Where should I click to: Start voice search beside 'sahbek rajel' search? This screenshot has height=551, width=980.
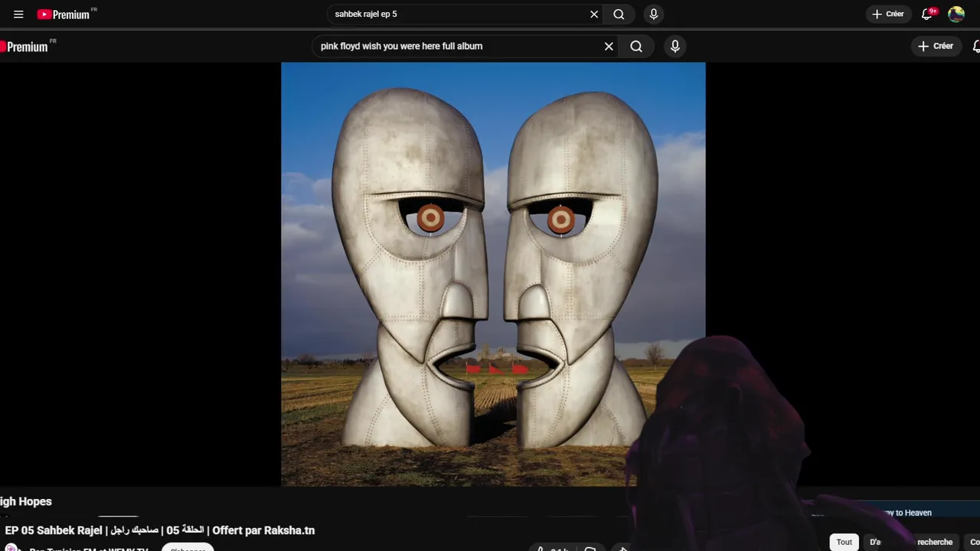[653, 14]
